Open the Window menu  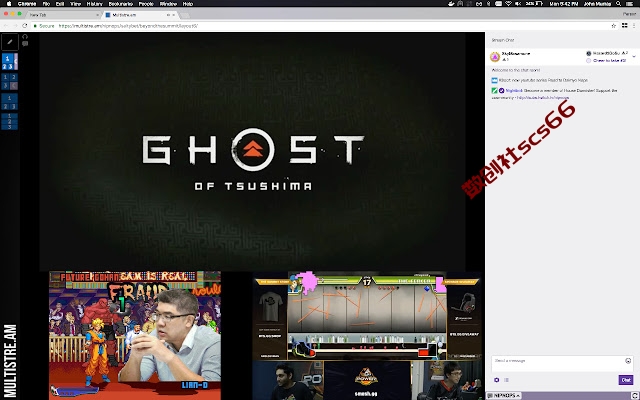[168, 4]
